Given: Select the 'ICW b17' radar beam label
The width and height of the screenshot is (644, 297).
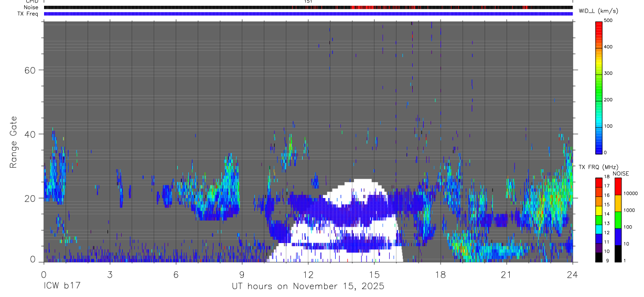Looking at the screenshot, I should click(61, 286).
